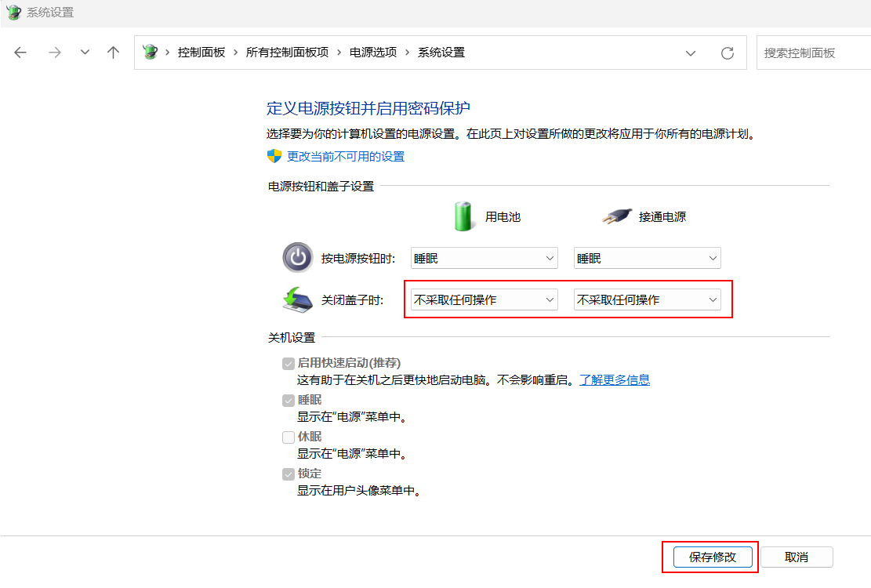Click the 搜索控制面板 search field
The height and width of the screenshot is (588, 871).
pos(811,53)
